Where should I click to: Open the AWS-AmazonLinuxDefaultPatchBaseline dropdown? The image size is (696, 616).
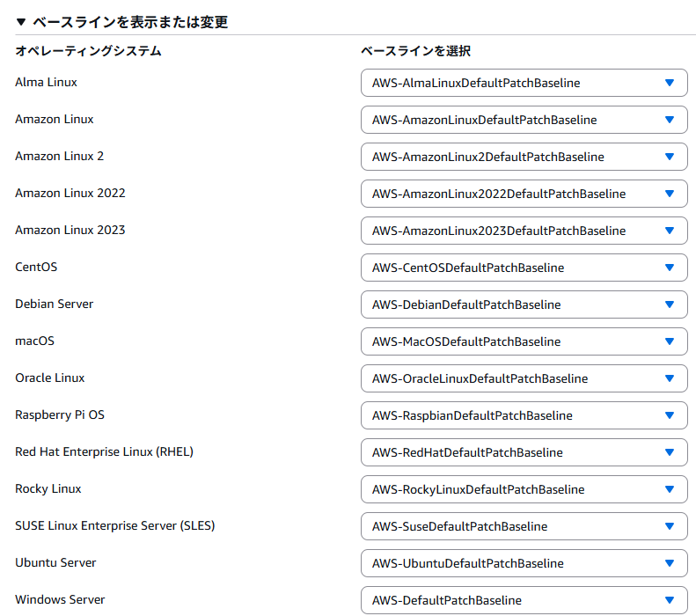[524, 120]
